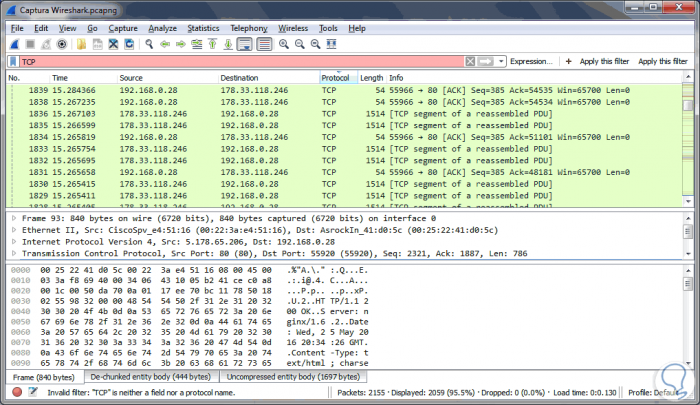Screen dimensions: 700x405
Task: Go to specified packet icon
Action: coord(196,44)
